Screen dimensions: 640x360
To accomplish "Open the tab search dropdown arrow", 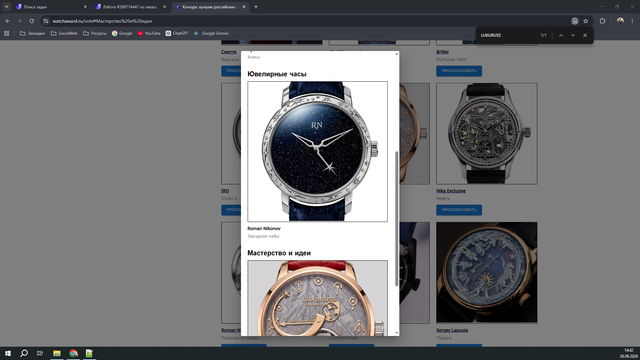I will (7, 7).
